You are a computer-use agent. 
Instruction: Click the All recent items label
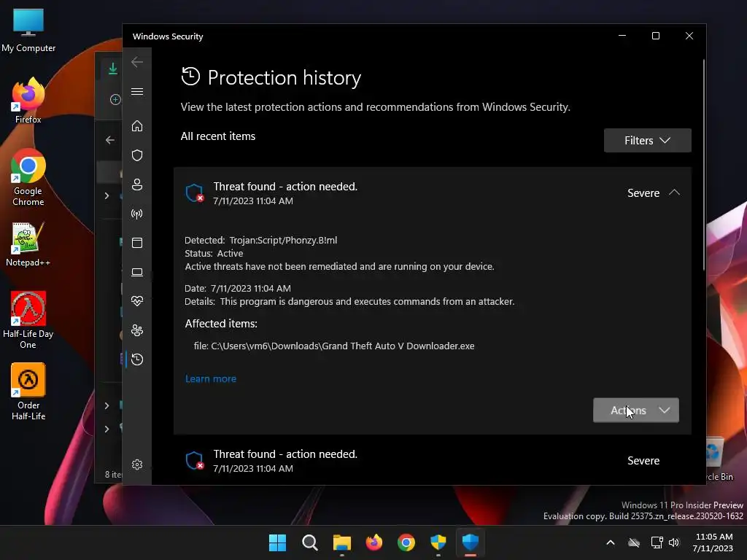click(217, 136)
